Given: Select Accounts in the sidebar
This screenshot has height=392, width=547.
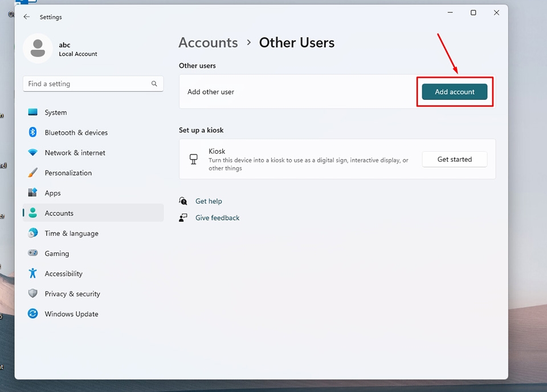Looking at the screenshot, I should pyautogui.click(x=93, y=213).
